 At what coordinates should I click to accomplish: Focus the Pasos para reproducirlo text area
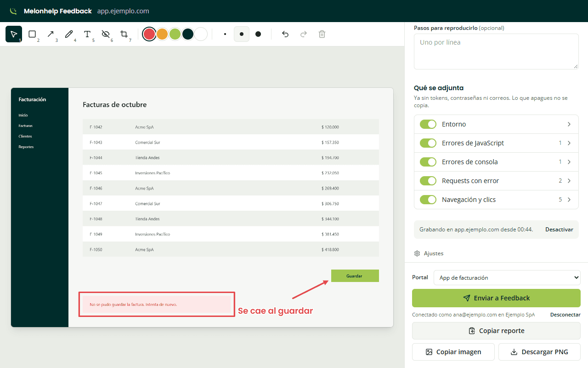496,52
